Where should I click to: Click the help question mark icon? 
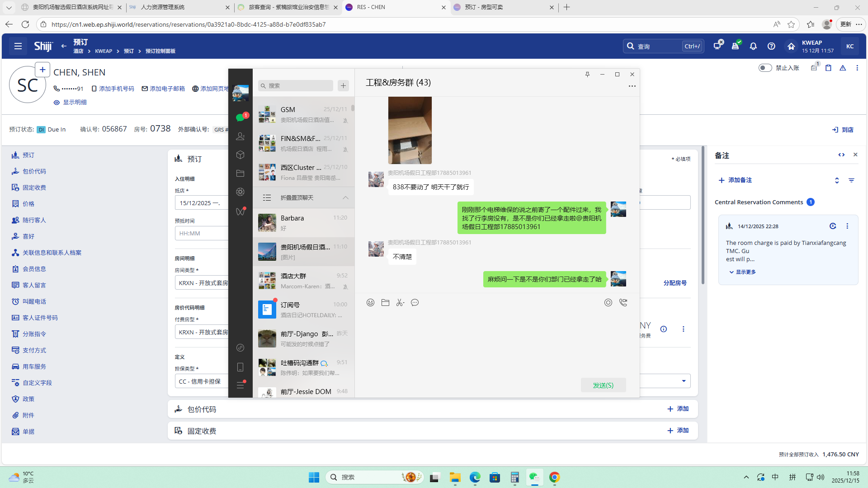point(771,46)
